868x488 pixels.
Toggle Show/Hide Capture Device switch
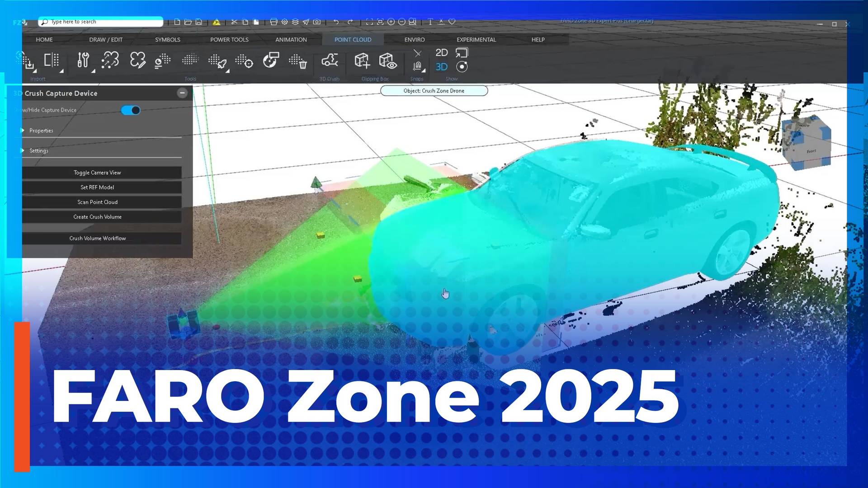tap(130, 110)
